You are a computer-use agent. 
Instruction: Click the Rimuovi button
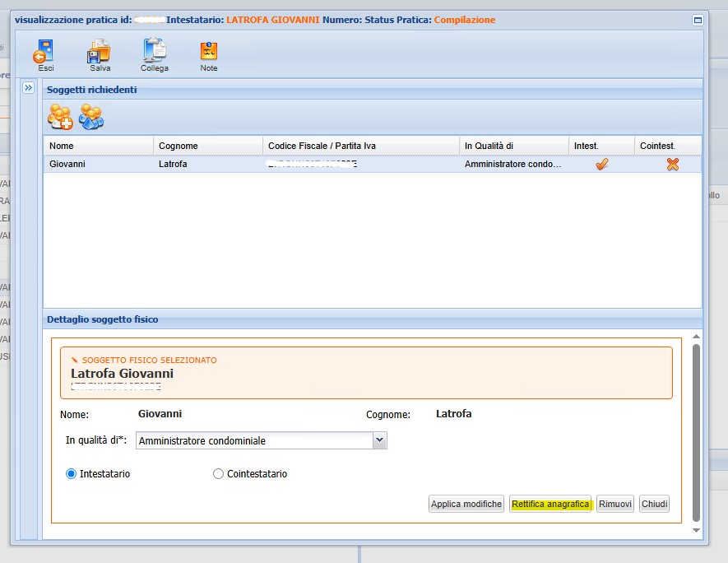pos(615,504)
